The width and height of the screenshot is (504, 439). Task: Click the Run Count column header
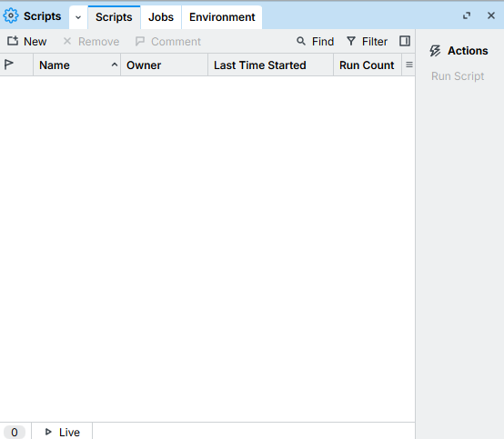coord(368,65)
